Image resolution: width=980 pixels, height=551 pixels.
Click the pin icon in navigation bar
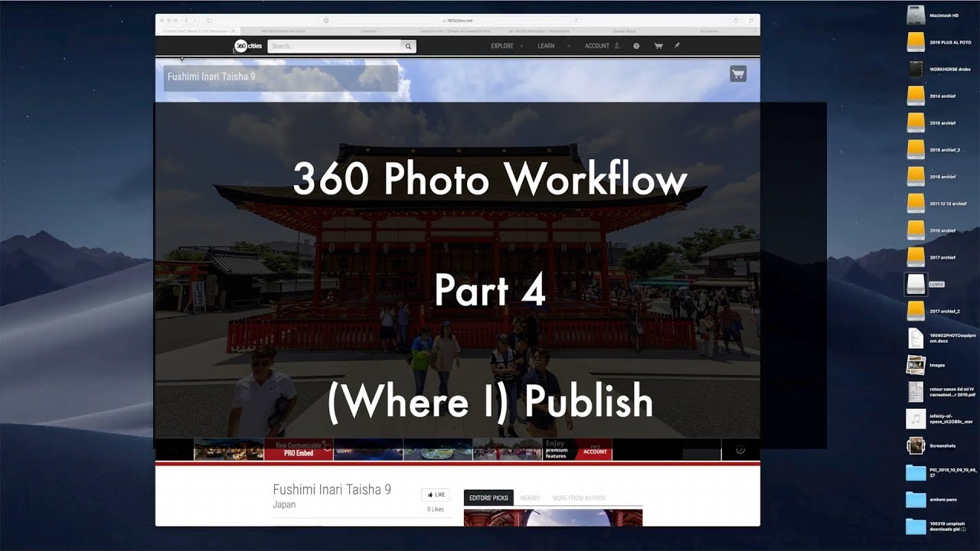[677, 46]
